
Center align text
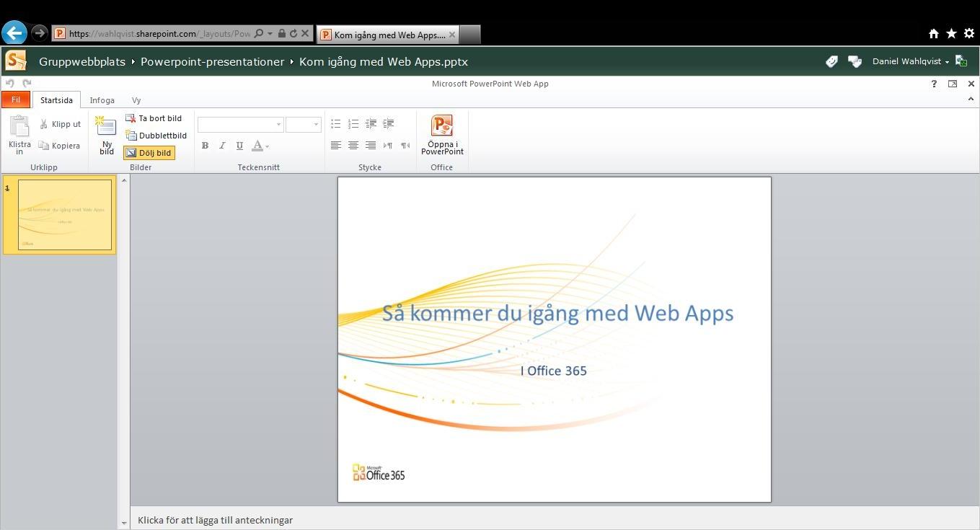pyautogui.click(x=353, y=146)
